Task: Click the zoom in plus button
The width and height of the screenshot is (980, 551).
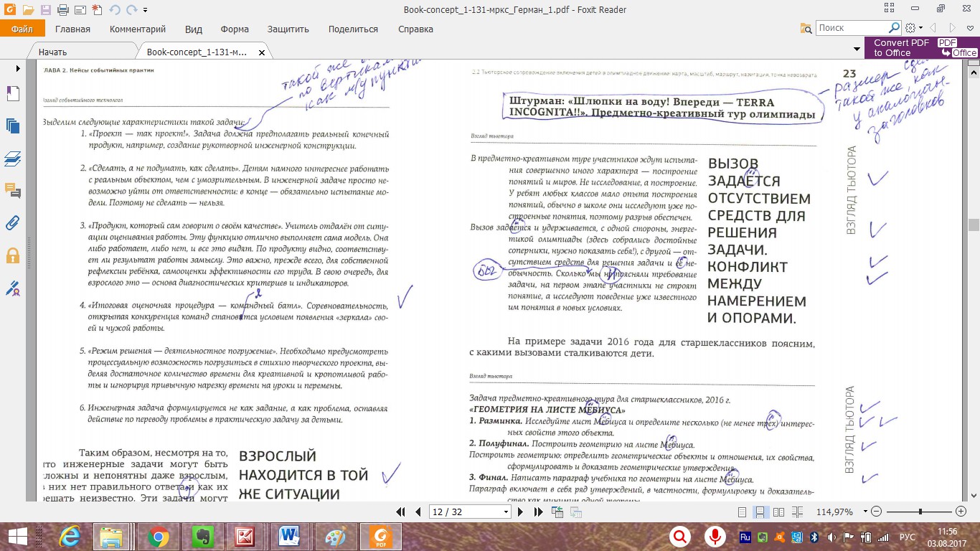Action: pos(961,512)
